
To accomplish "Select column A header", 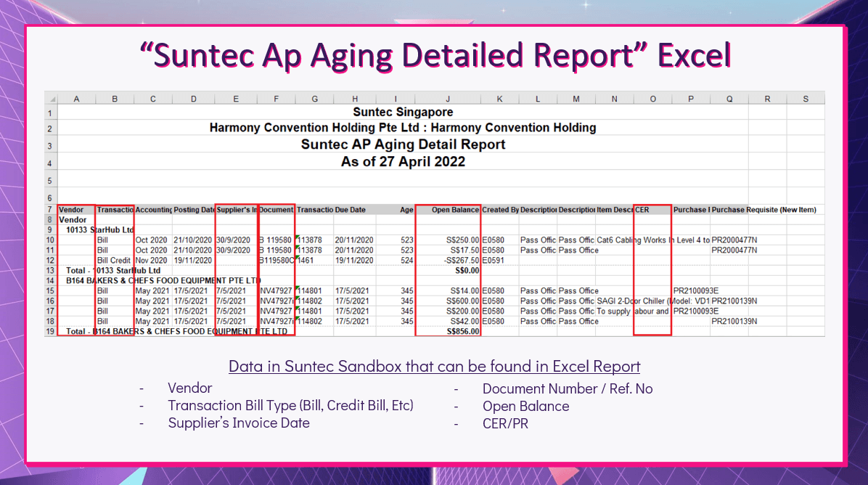I will tap(76, 99).
